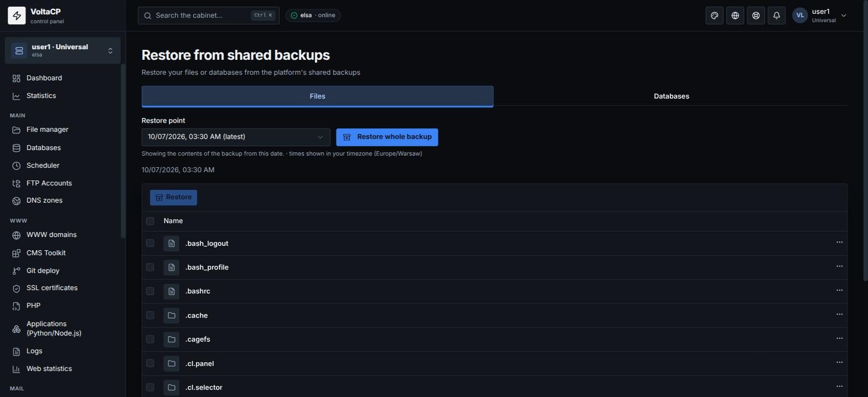Click the elsa online status badge
Viewport: 868px width, 397px height.
pyautogui.click(x=313, y=16)
